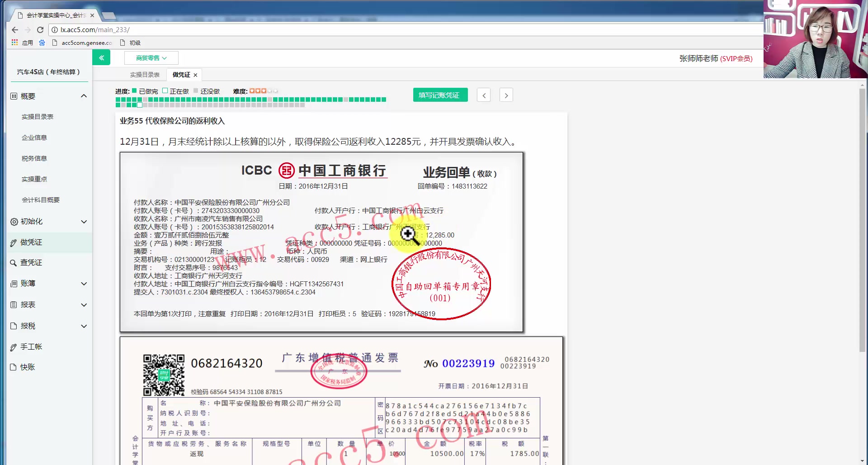The image size is (868, 465).
Task: Close the 会计学堂实操中心 browser tab
Action: [92, 15]
